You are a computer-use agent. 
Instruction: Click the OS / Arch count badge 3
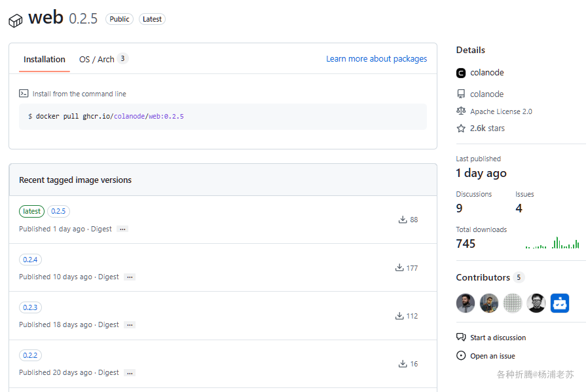pos(122,58)
